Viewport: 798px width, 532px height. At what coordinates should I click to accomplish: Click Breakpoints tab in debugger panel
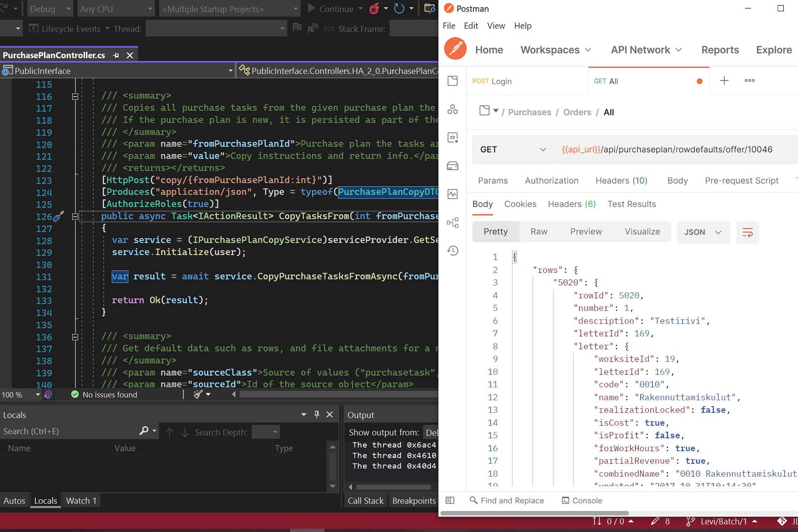pos(414,500)
